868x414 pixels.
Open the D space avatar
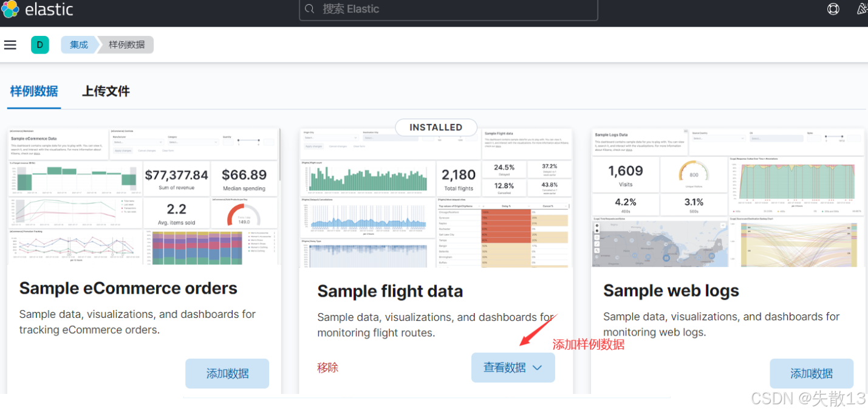(40, 45)
